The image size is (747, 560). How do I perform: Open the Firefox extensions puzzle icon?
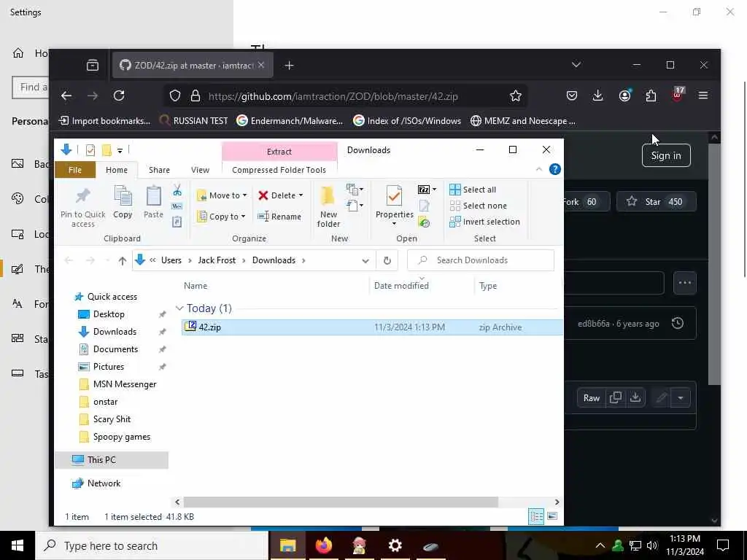(x=651, y=96)
